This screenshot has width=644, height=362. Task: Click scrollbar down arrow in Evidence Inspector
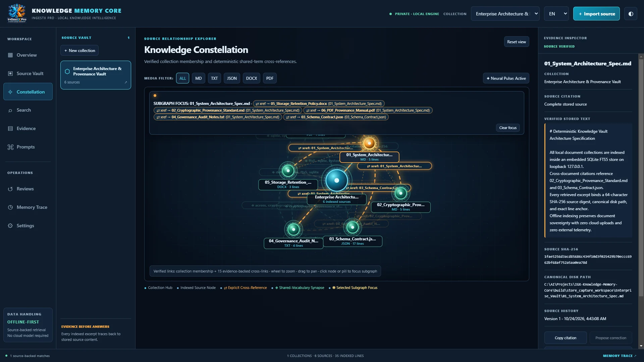tap(641, 346)
